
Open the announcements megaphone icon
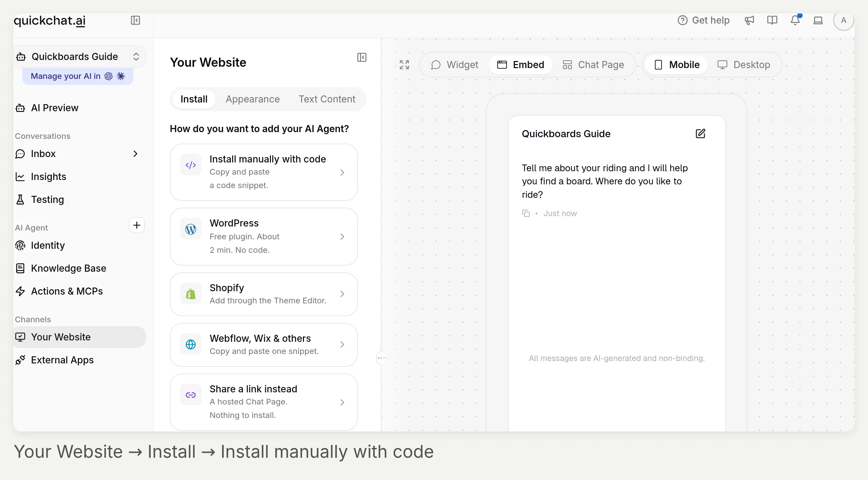coord(749,21)
